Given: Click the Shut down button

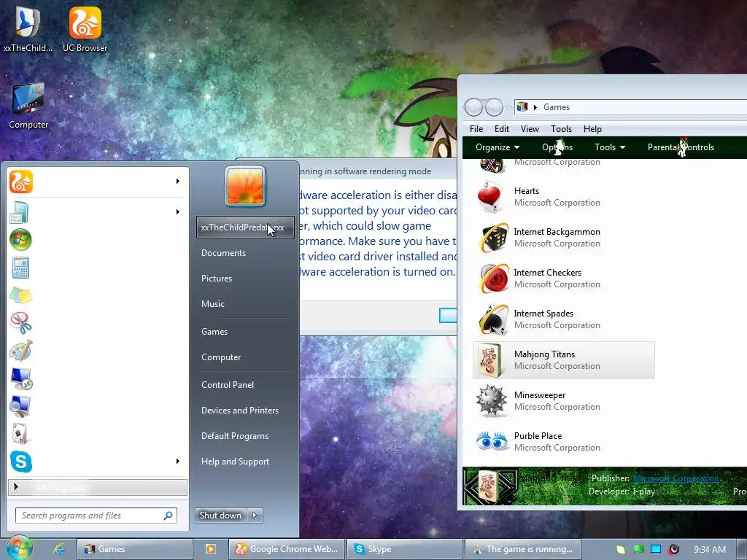Looking at the screenshot, I should (x=220, y=515).
